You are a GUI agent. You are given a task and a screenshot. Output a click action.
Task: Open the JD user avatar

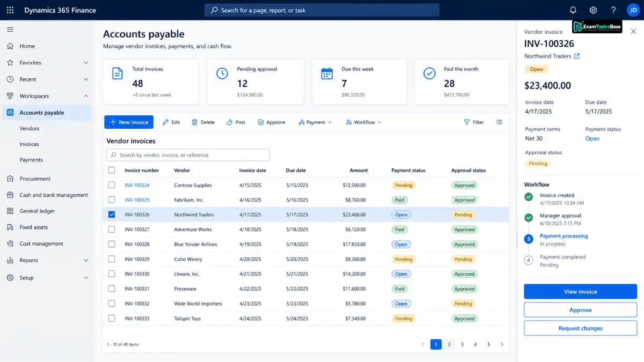633,10
